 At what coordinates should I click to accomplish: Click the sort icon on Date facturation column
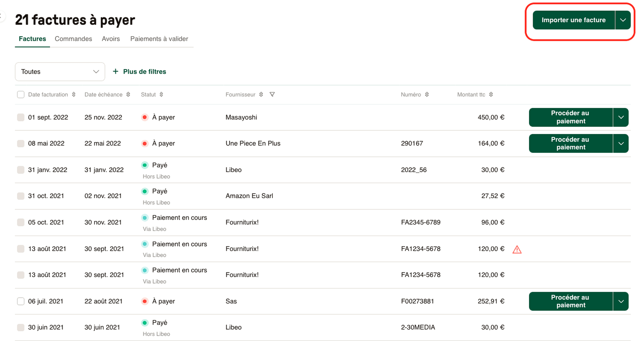(x=74, y=94)
